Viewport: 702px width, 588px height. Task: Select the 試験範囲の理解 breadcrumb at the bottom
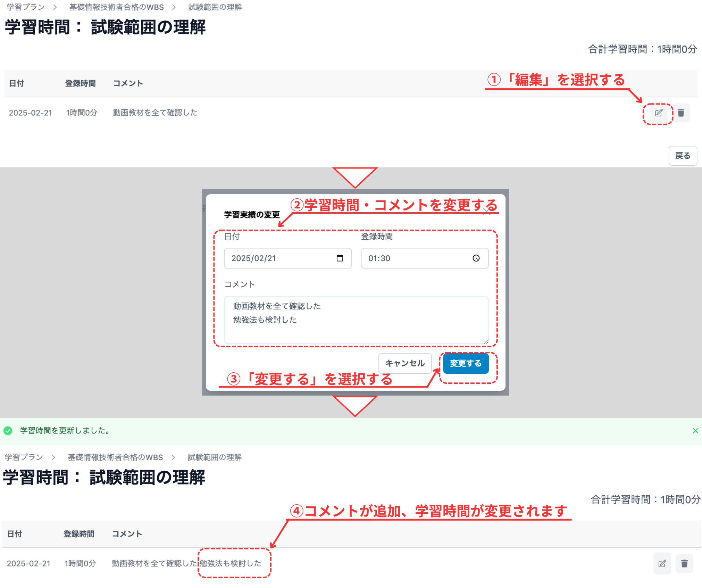coord(214,457)
